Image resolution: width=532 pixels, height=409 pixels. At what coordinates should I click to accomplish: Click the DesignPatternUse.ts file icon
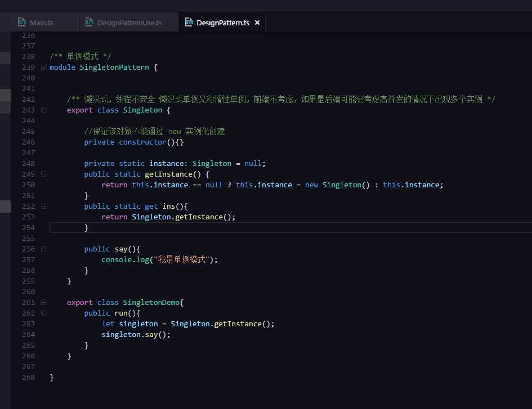click(90, 22)
